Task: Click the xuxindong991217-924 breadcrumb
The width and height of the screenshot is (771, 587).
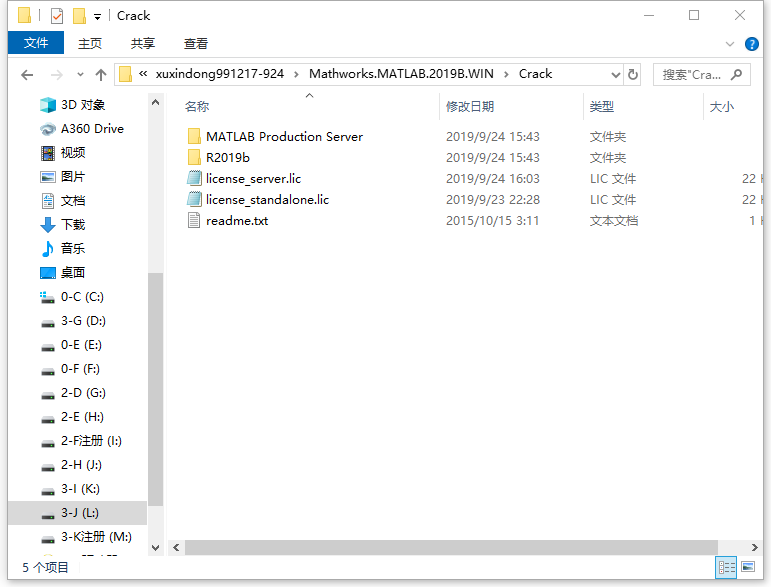Action: coord(220,74)
